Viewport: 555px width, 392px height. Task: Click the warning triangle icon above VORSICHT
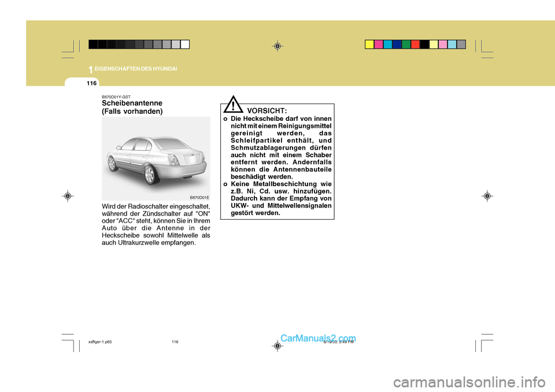[233, 105]
